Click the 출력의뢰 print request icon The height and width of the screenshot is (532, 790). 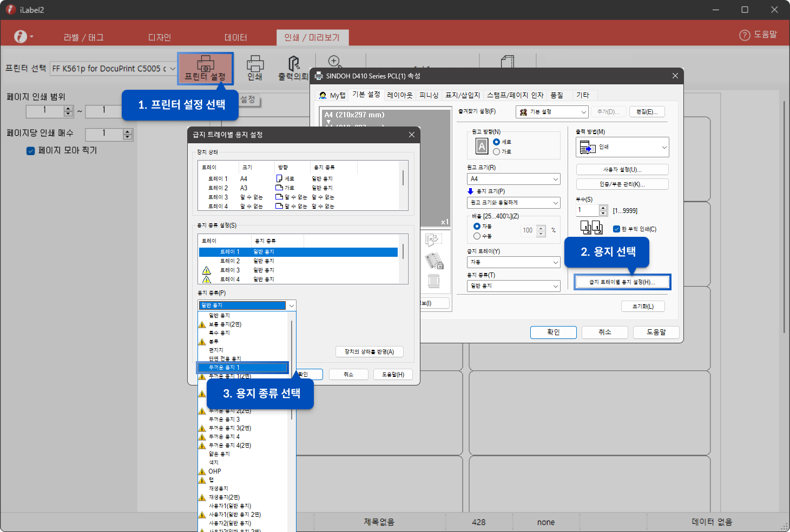pos(293,68)
